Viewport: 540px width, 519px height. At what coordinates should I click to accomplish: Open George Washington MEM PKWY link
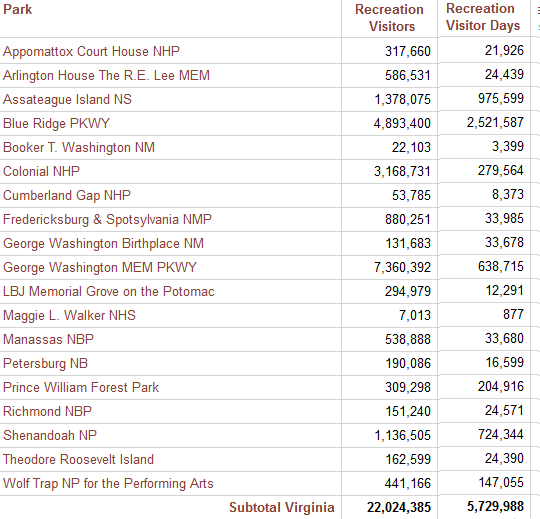coord(100,268)
